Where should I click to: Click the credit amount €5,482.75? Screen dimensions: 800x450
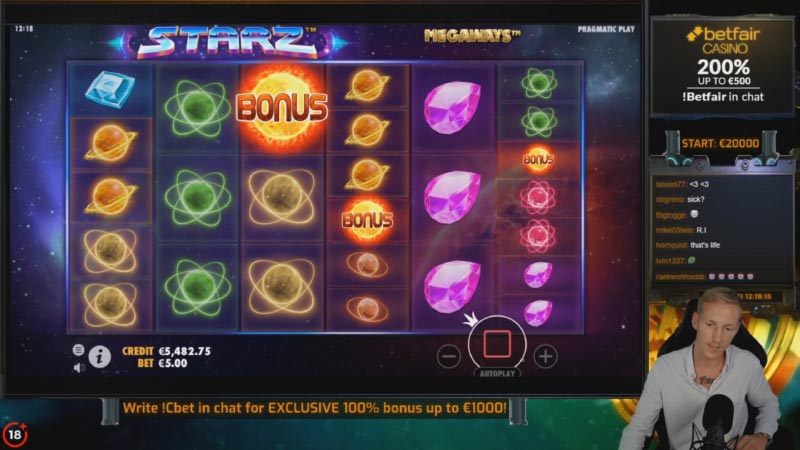(184, 351)
